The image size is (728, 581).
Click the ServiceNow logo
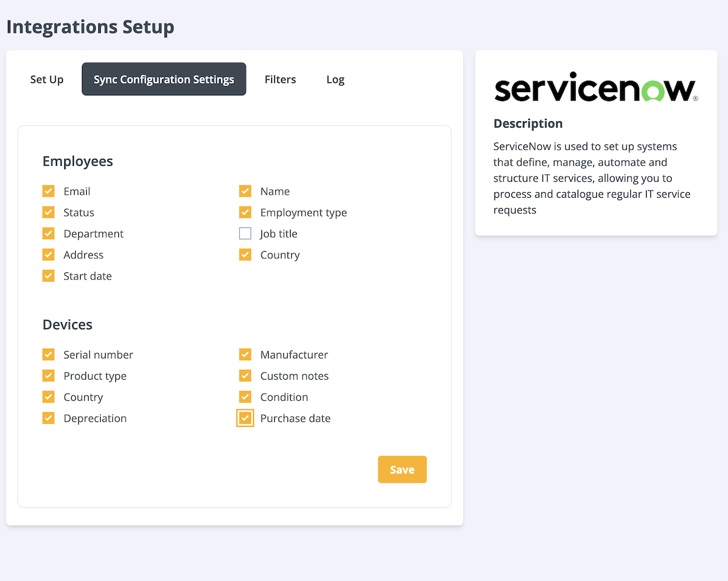(595, 87)
